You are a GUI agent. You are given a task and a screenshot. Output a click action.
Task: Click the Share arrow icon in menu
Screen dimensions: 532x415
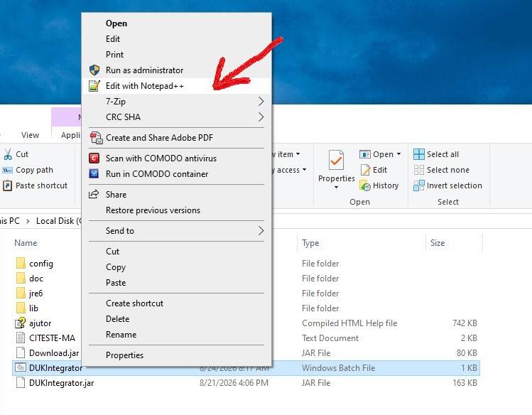coord(94,194)
